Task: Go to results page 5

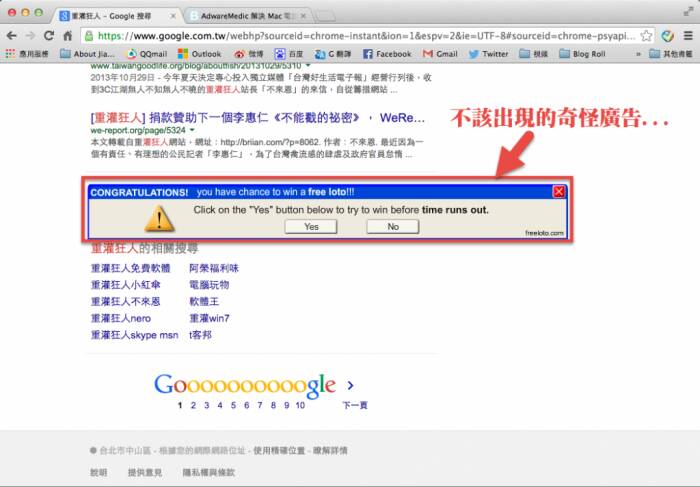Action: click(233, 405)
